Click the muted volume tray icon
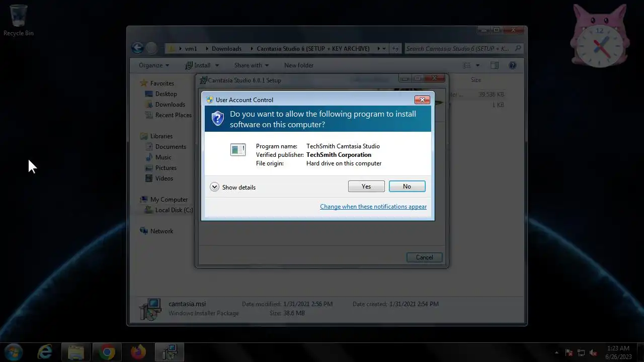 593,352
